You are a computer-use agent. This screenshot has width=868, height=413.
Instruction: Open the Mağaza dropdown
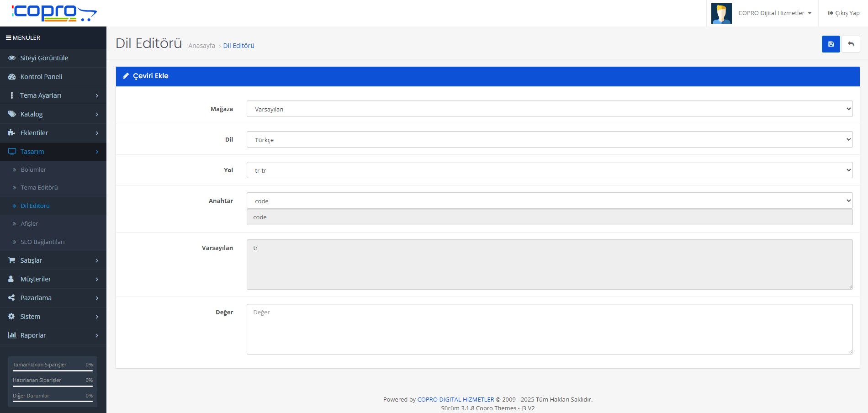pos(549,109)
